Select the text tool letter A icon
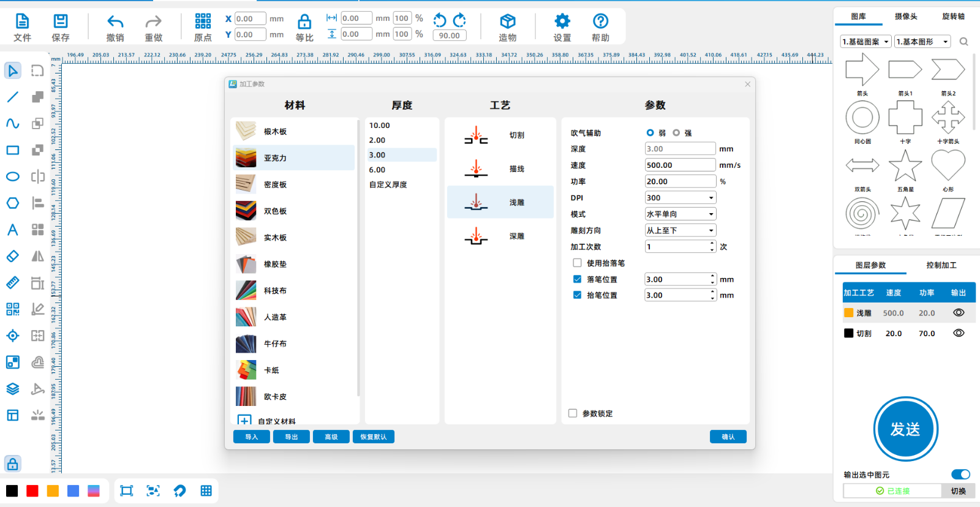Viewport: 980px width, 507px height. click(x=12, y=230)
